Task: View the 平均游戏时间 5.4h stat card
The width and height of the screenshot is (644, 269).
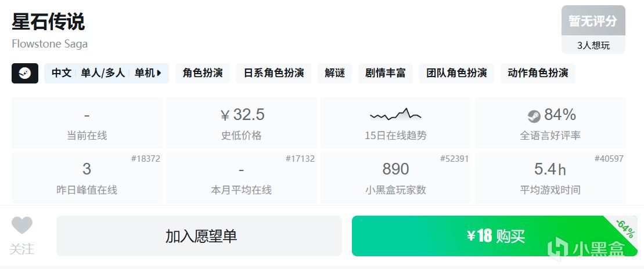Action: (551, 177)
